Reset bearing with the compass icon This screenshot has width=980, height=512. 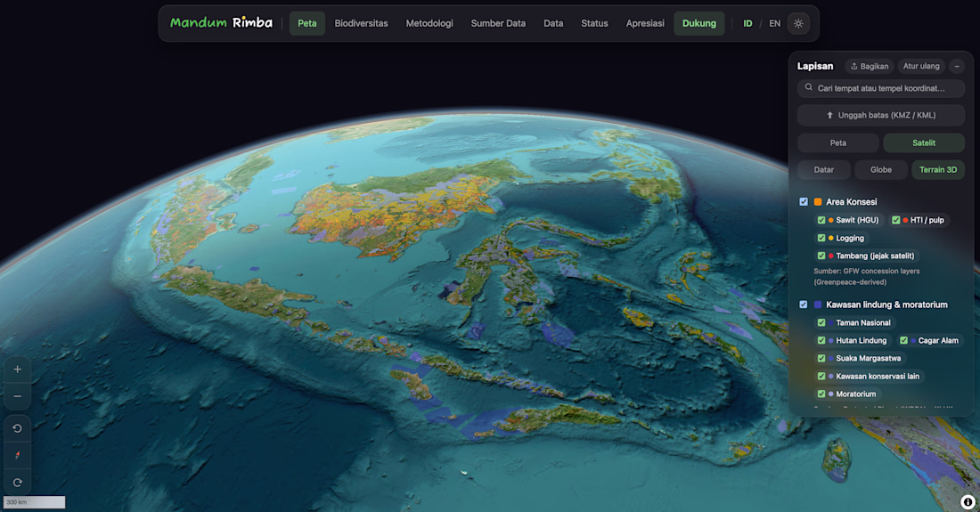18,455
